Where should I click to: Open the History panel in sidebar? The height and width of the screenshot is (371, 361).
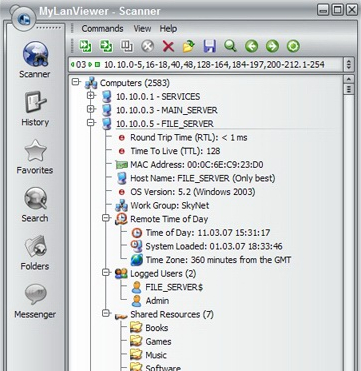pos(35,108)
